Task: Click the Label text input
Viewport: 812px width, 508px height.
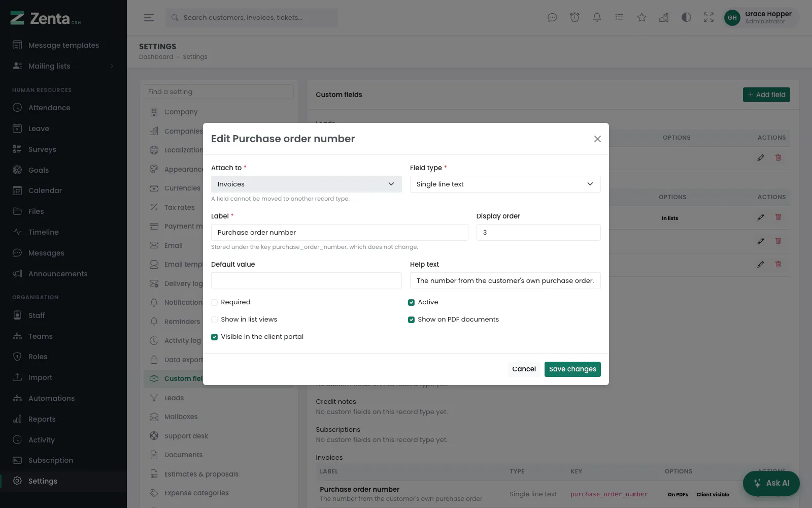Action: click(340, 232)
